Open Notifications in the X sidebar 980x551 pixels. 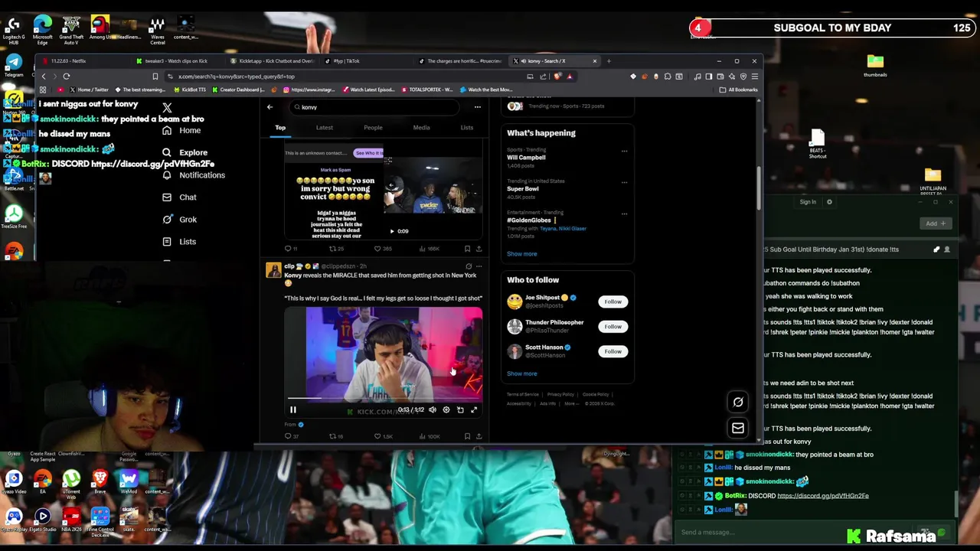pyautogui.click(x=194, y=175)
